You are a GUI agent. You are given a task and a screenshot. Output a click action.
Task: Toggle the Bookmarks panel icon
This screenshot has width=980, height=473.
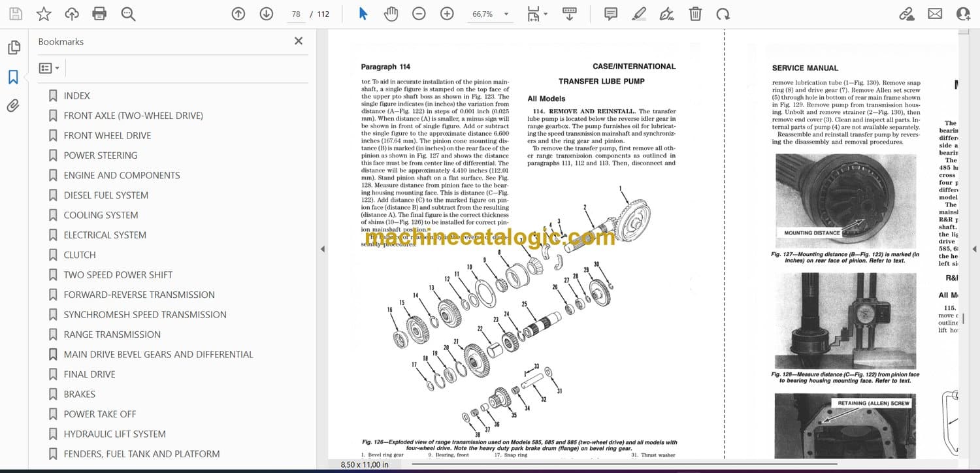(13, 77)
